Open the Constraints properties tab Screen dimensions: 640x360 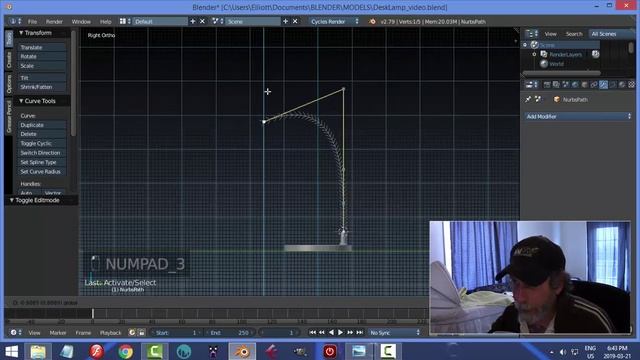[594, 84]
